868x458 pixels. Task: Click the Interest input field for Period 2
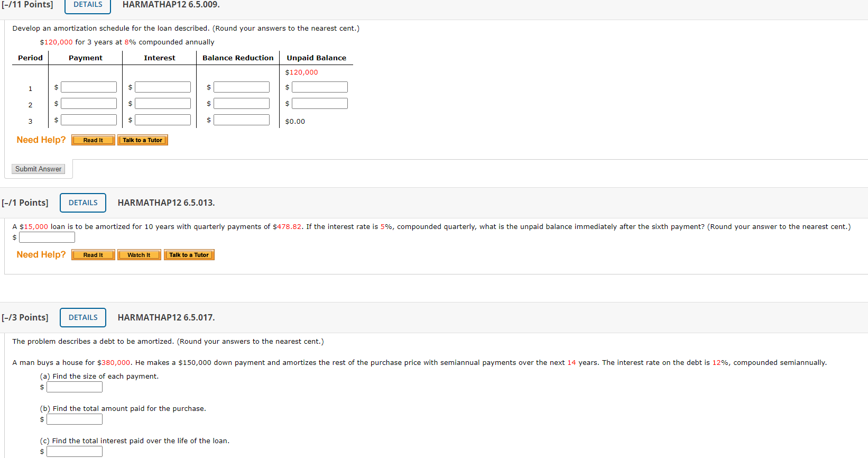[162, 103]
